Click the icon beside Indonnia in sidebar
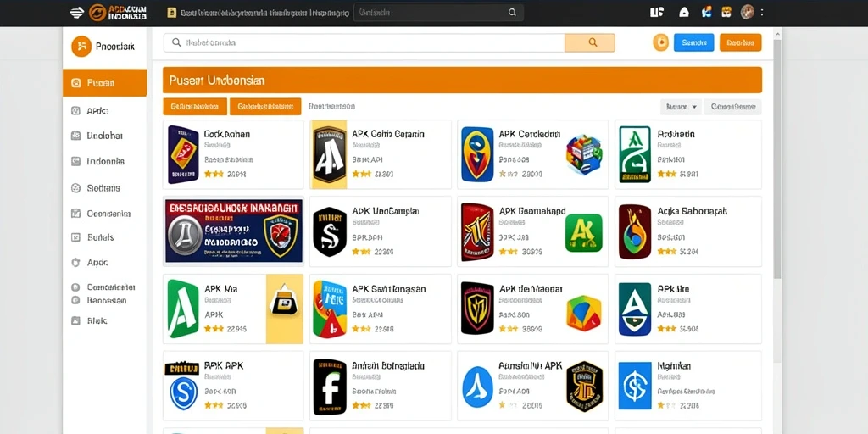The image size is (868, 434). [75, 162]
